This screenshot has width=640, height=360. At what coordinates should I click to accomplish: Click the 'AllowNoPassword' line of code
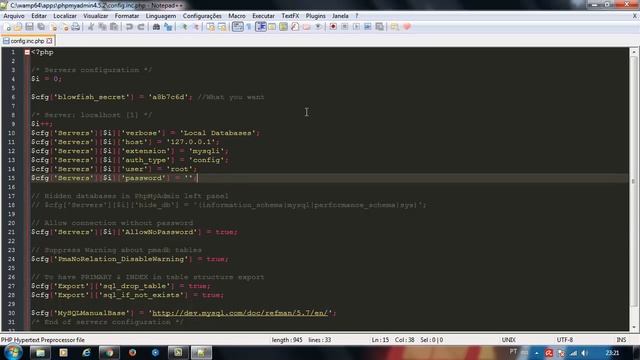point(134,232)
